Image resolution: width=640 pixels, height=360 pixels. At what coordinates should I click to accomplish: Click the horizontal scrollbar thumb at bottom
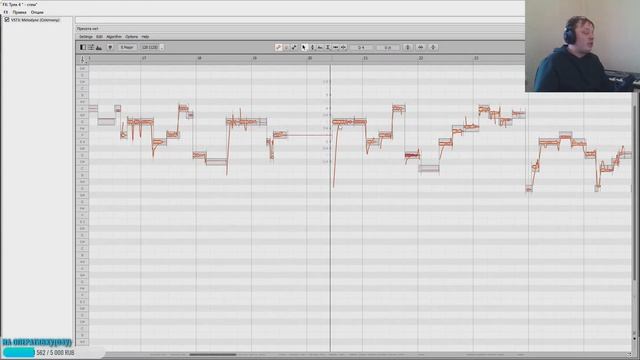click(x=213, y=355)
